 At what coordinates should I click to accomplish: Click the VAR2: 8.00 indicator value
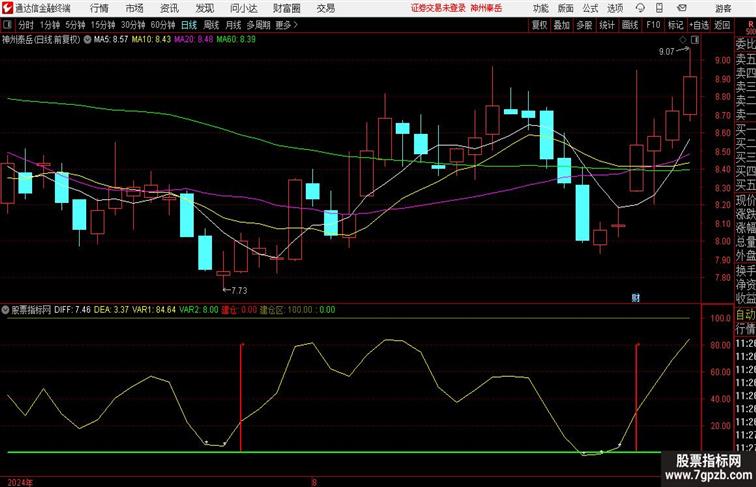(199, 310)
